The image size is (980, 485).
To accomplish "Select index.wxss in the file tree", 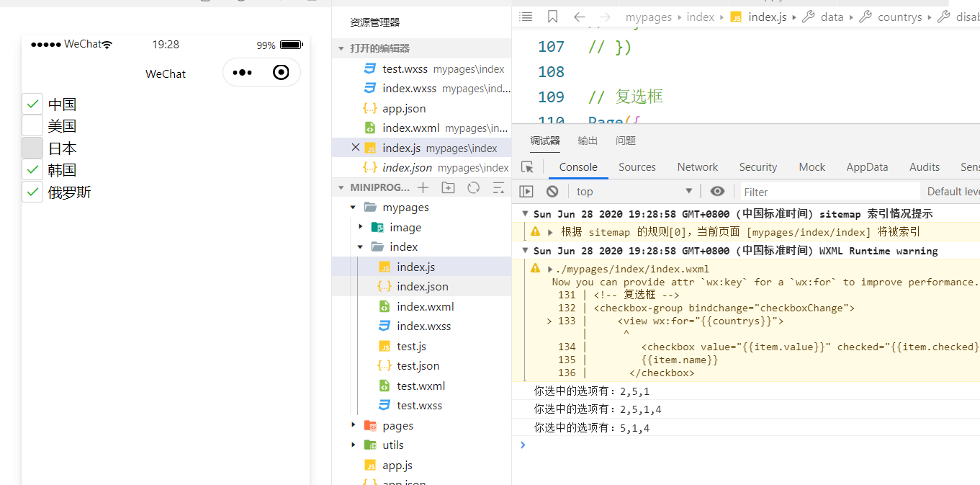I will pyautogui.click(x=421, y=326).
